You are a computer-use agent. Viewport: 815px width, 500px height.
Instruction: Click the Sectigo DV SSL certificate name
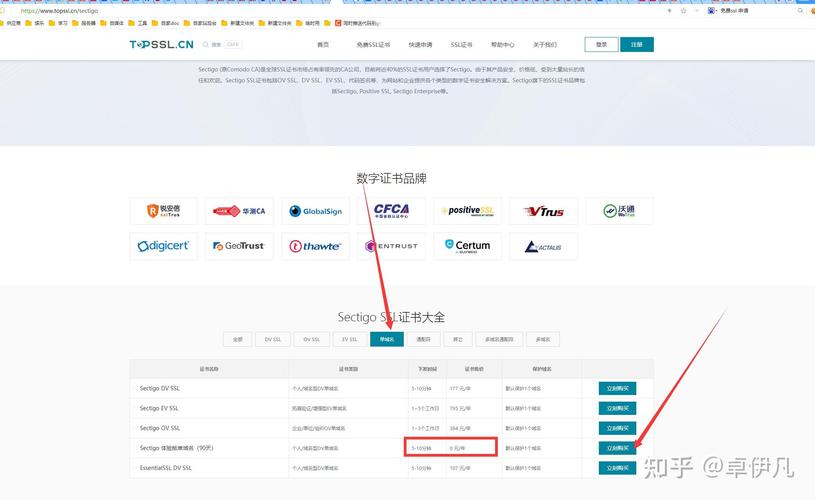coord(160,388)
